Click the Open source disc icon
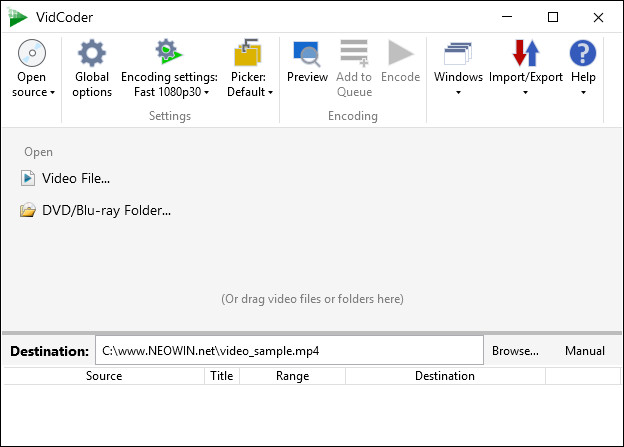The image size is (624, 447). [31, 53]
